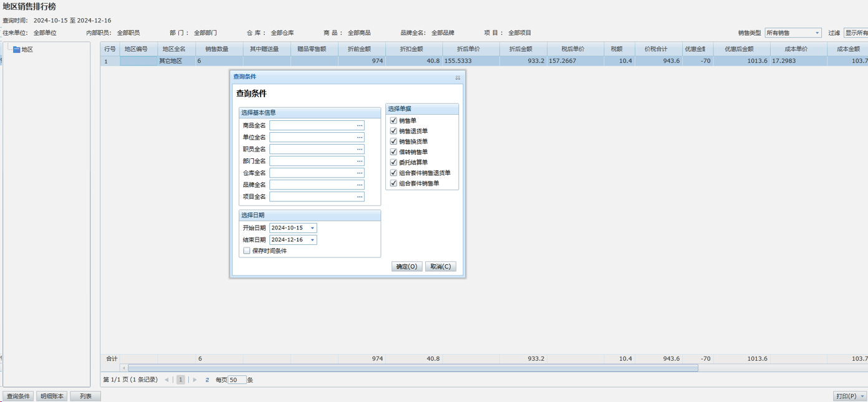Viewport: 868px width, 402px height.
Task: Close the 查询条件 dialog with the X icon
Action: click(x=458, y=77)
